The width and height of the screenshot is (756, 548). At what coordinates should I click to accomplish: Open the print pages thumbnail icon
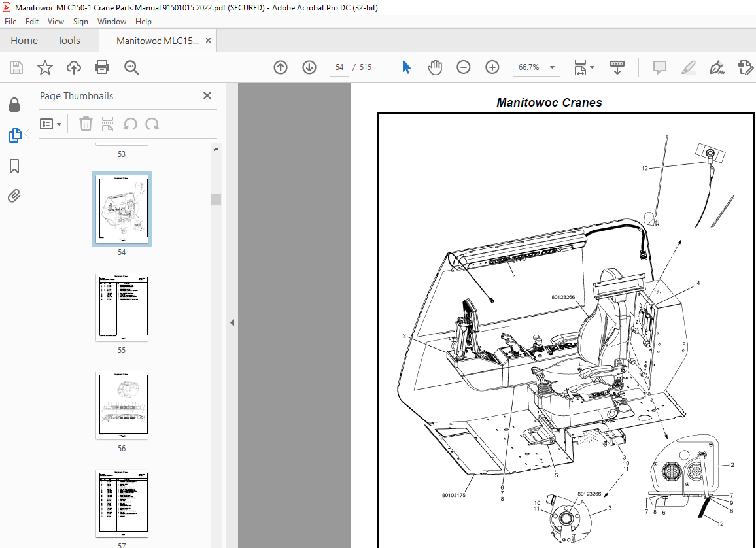107,124
